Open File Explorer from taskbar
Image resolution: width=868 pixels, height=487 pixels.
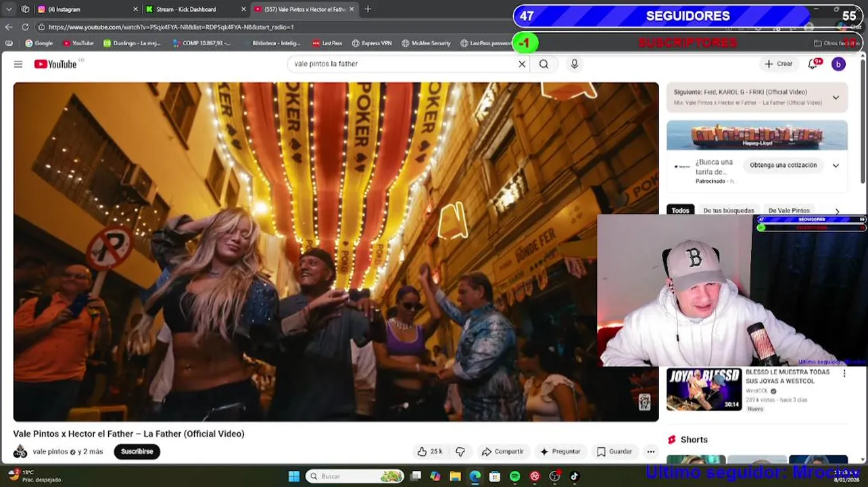point(456,476)
